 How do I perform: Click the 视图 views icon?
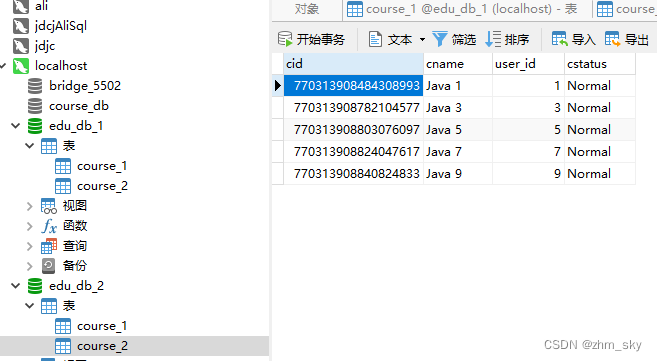coord(49,206)
